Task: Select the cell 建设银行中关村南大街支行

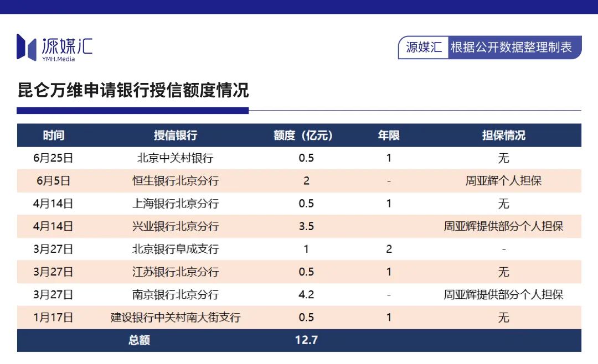Action: point(176,317)
